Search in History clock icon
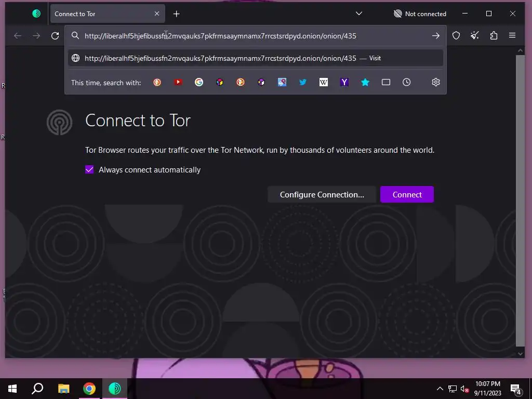The height and width of the screenshot is (399, 532). pyautogui.click(x=406, y=82)
